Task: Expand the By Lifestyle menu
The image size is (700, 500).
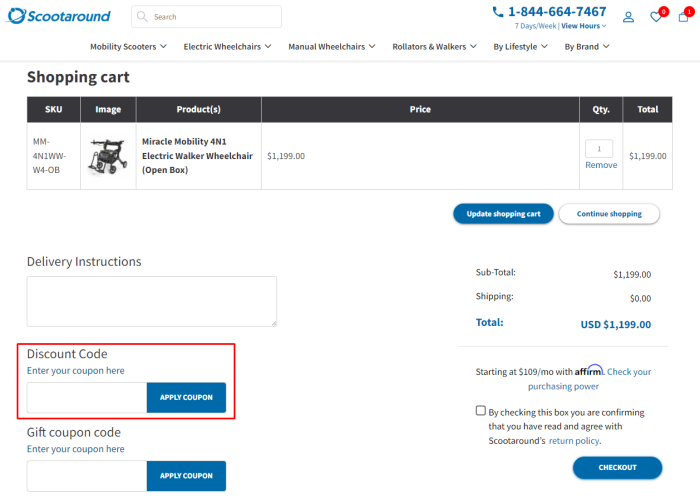Action: click(x=520, y=46)
